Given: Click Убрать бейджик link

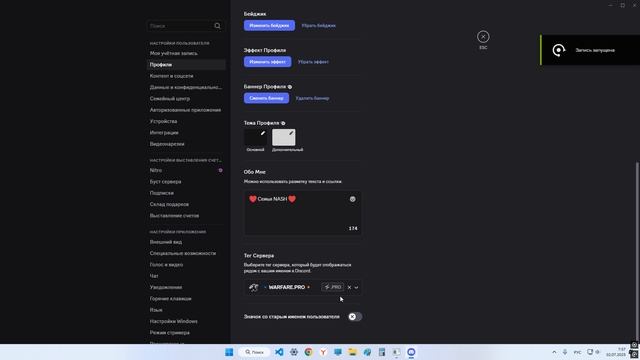Looking at the screenshot, I should (318, 25).
